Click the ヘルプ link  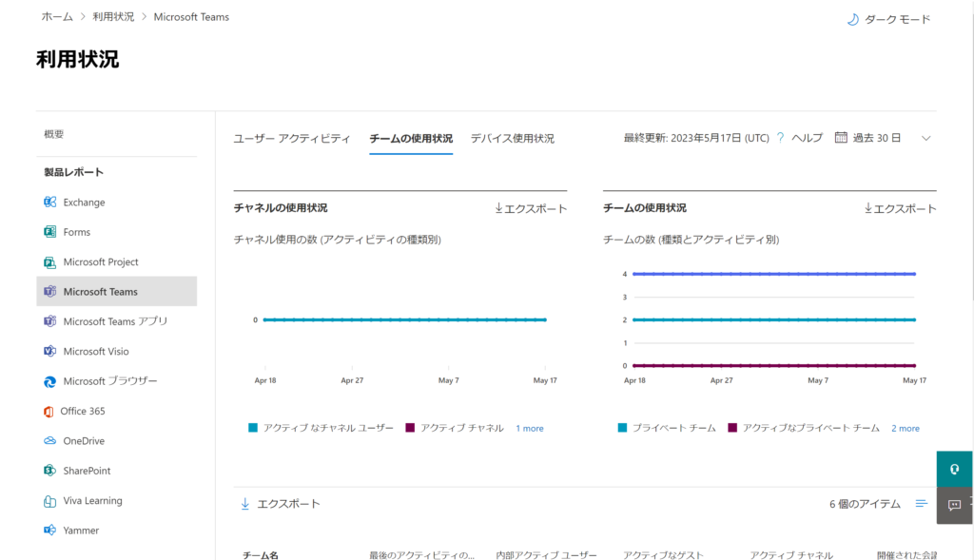[x=807, y=138]
